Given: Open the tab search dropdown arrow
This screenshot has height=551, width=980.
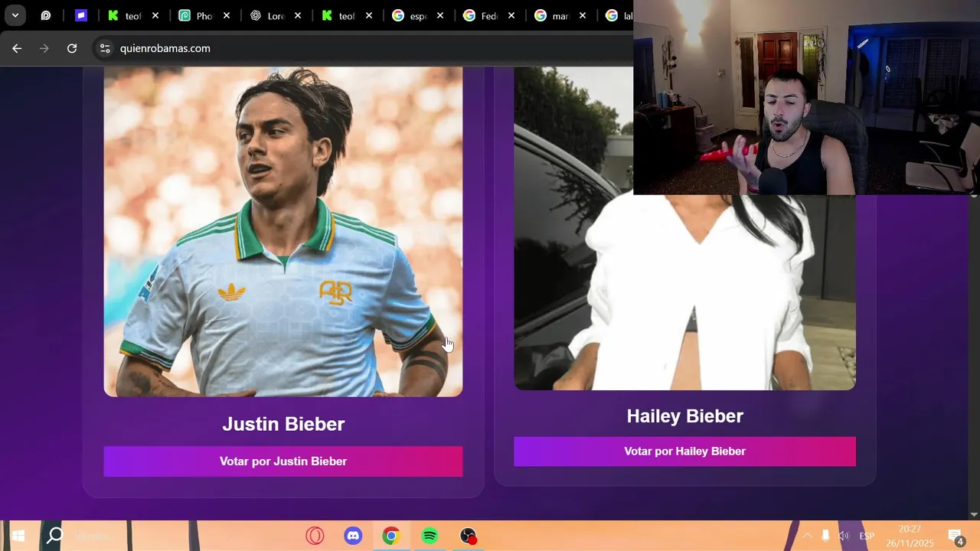Looking at the screenshot, I should point(15,15).
